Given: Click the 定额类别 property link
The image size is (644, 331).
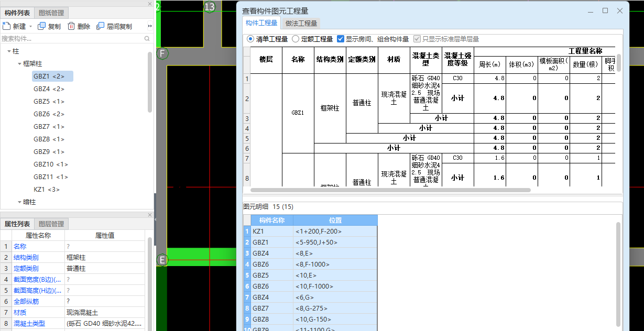Looking at the screenshot, I should [26, 268].
